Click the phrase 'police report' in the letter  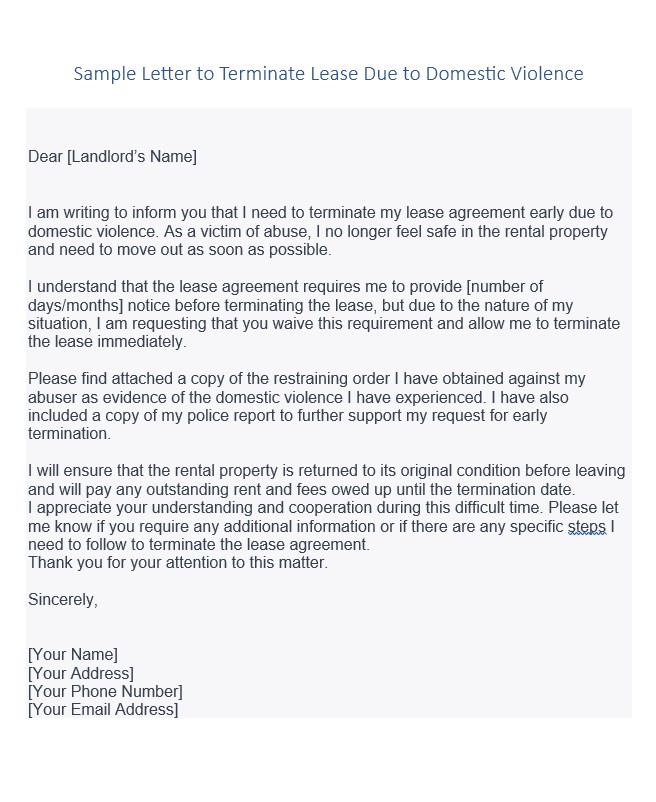(x=231, y=415)
